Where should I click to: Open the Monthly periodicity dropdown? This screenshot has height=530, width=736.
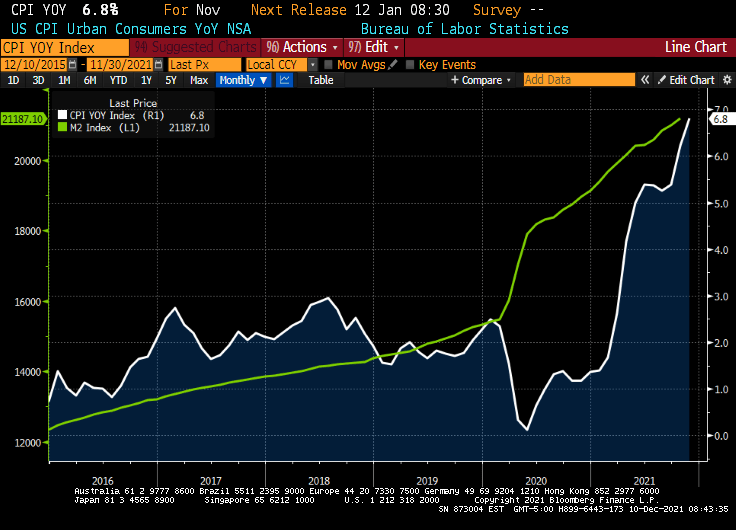(242, 80)
